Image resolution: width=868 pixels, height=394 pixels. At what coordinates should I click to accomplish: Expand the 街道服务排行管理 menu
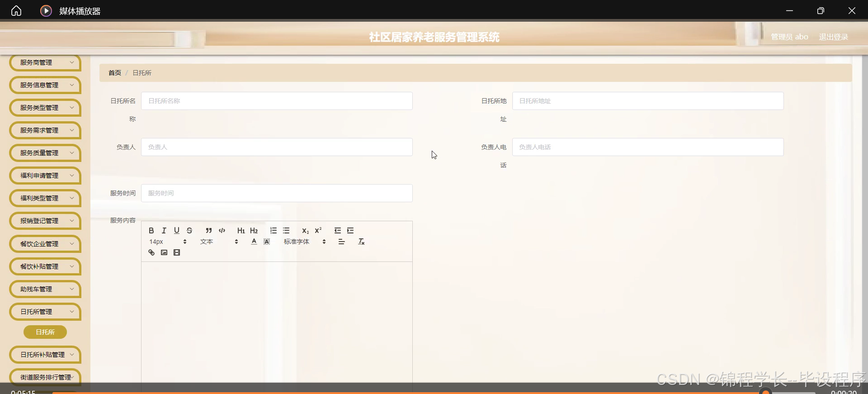45,377
